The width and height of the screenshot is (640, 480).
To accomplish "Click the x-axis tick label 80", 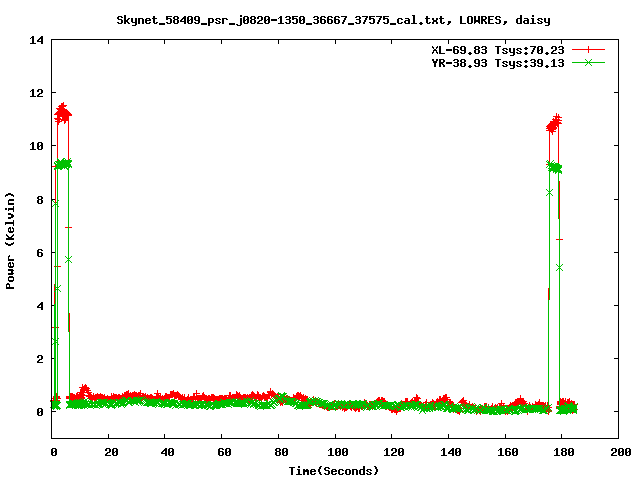I will click(281, 452).
